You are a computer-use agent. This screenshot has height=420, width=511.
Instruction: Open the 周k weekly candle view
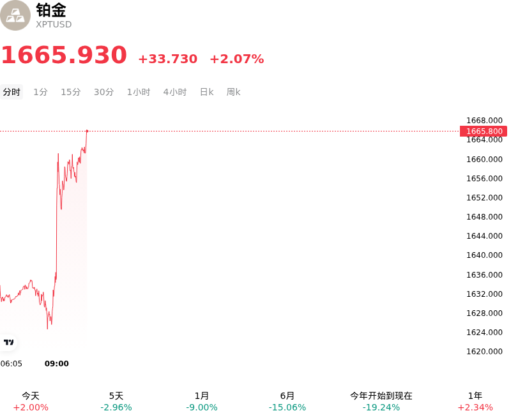pyautogui.click(x=233, y=92)
